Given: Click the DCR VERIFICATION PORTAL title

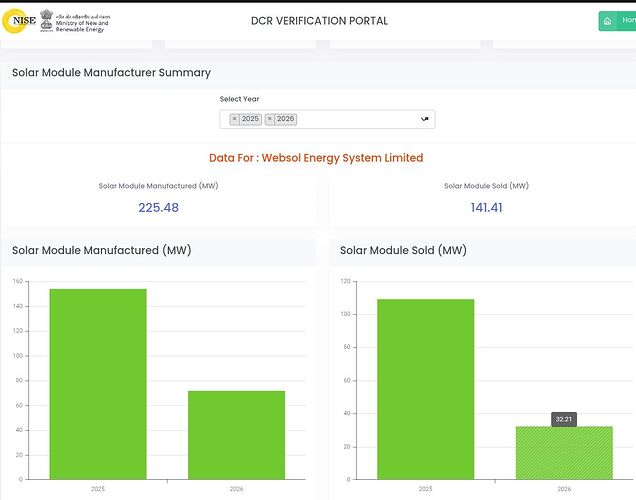Looking at the screenshot, I should [319, 21].
